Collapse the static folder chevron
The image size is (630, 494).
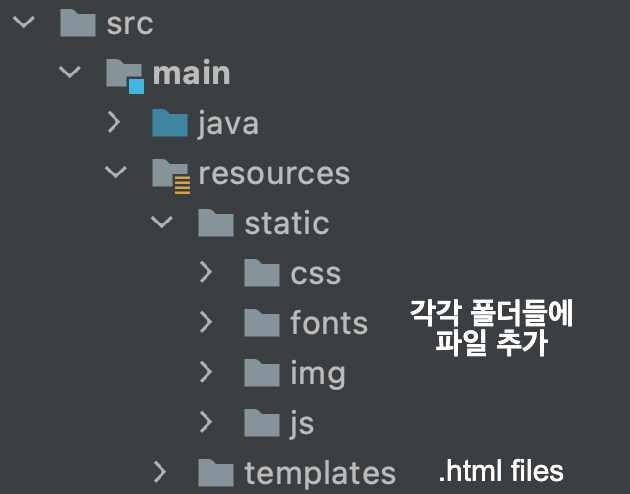click(162, 222)
